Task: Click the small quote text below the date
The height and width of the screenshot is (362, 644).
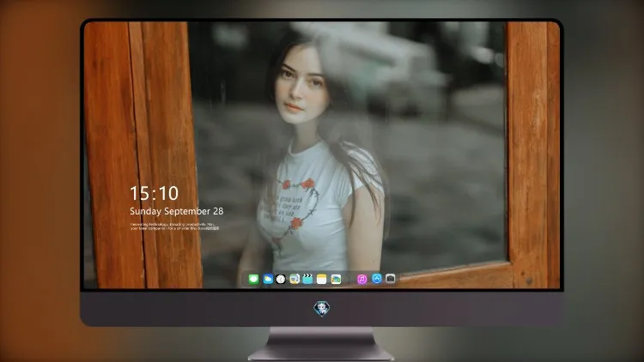Action: point(174,226)
